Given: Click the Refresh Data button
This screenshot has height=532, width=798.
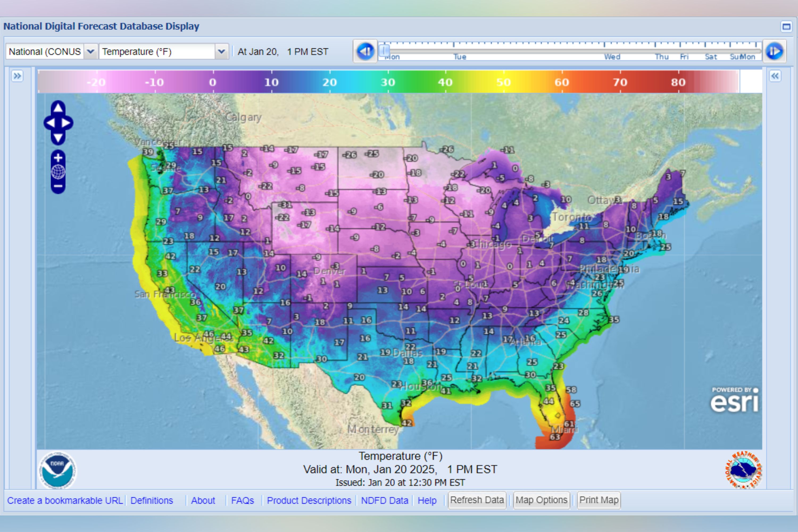Looking at the screenshot, I should (x=477, y=500).
